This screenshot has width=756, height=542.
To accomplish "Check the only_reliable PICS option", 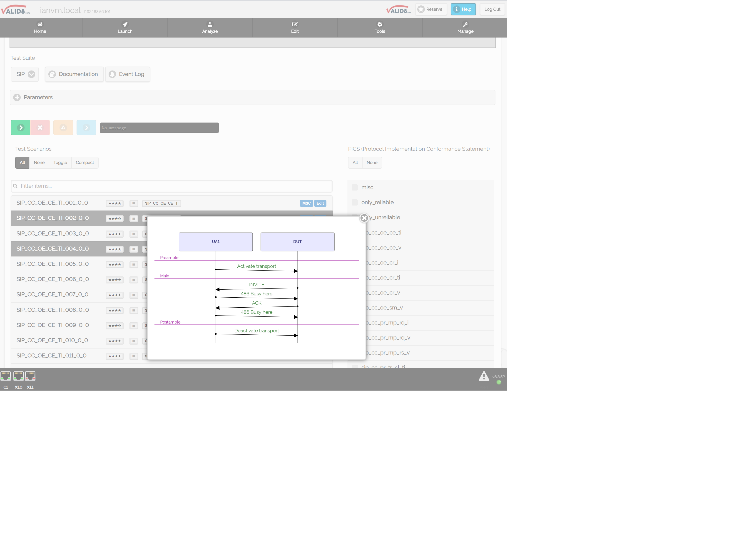I will coord(354,202).
